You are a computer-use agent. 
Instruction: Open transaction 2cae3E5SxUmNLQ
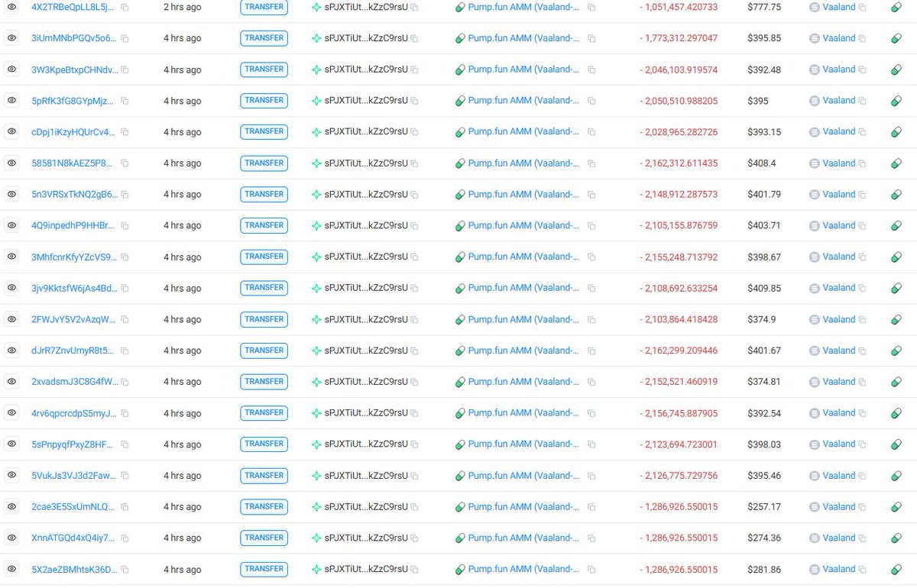73,507
